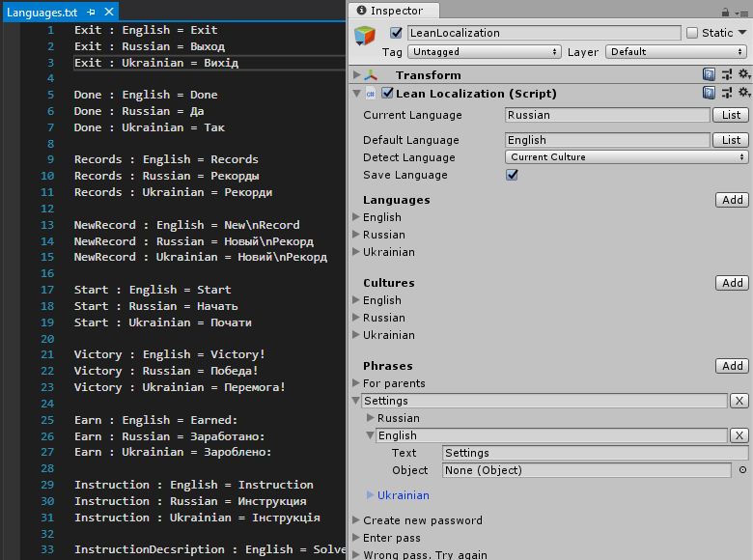Toggle the Save Language checkbox
753x560 pixels.
click(512, 175)
